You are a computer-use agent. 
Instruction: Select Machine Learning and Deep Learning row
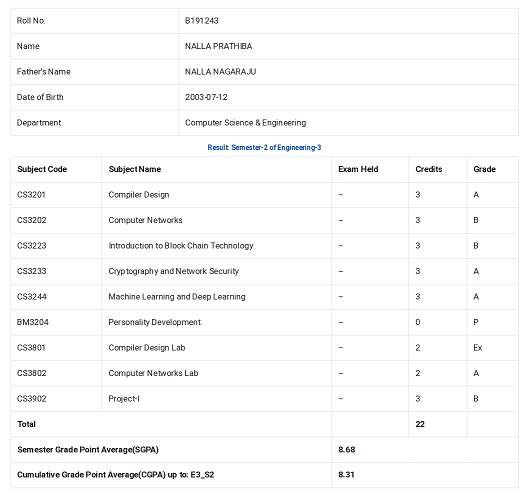tap(264, 297)
